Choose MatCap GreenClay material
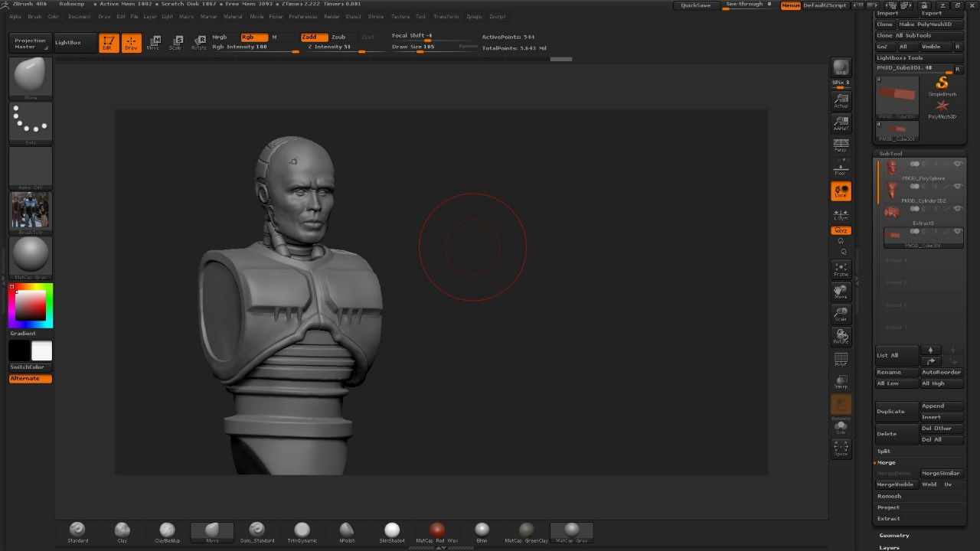 click(527, 533)
